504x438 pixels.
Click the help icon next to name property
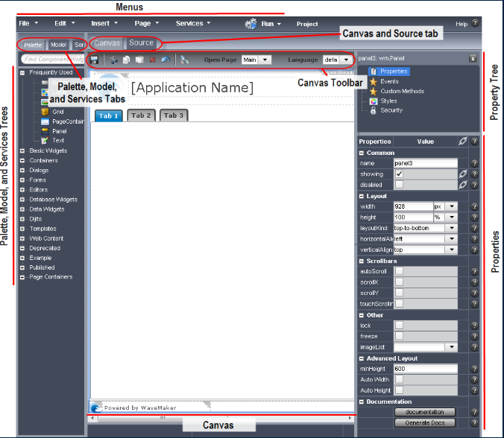coord(474,163)
